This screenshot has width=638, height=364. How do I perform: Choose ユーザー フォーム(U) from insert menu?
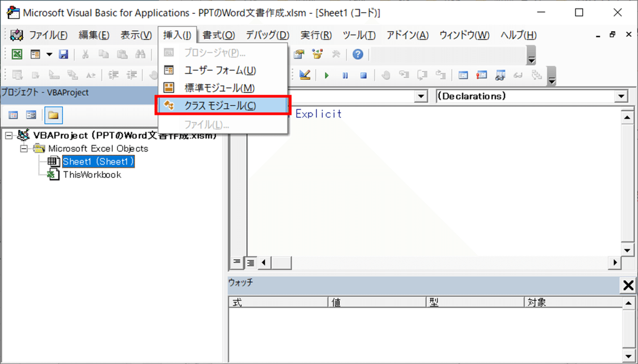pos(223,70)
